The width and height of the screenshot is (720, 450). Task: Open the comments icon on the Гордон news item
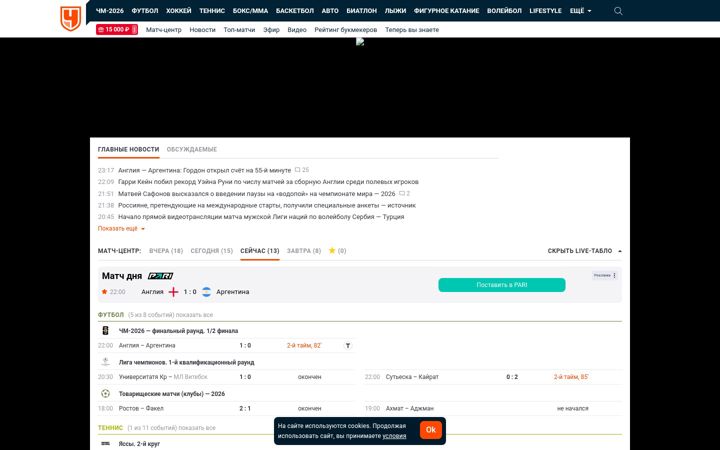[x=298, y=170]
